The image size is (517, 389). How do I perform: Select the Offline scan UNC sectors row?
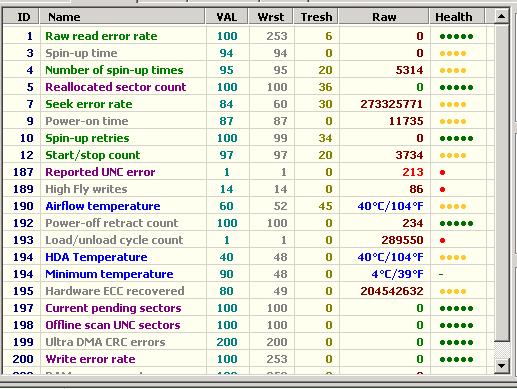click(248, 325)
